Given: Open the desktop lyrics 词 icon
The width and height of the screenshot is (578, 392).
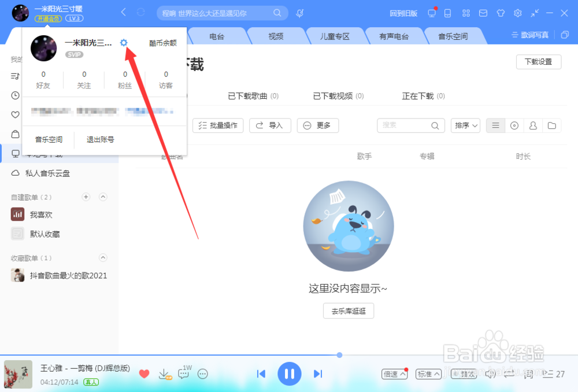Looking at the screenshot, I should click(x=528, y=374).
